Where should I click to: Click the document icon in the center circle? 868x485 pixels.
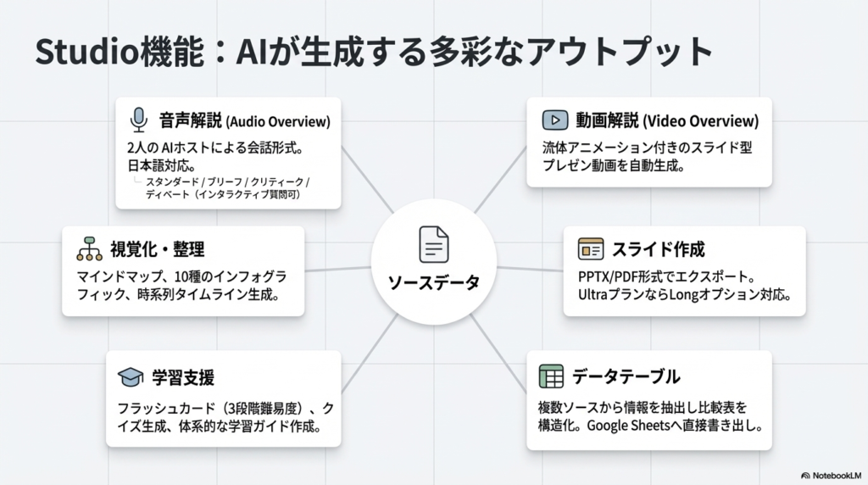[433, 244]
